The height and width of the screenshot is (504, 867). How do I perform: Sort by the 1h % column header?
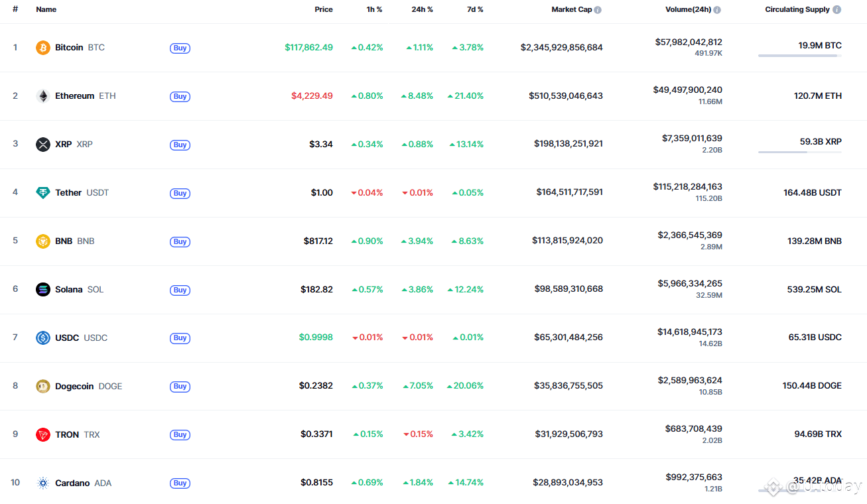point(374,10)
